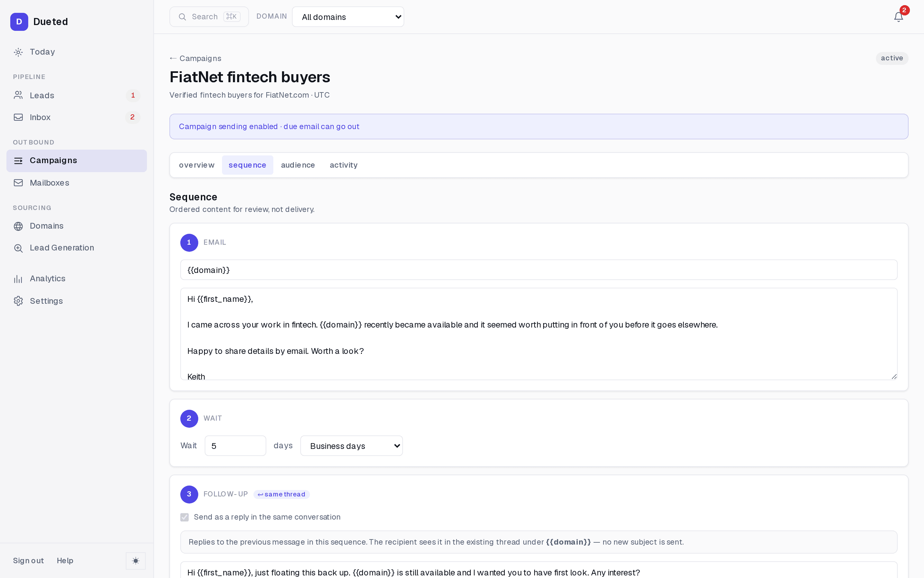924x578 pixels.
Task: Open the activity tab
Action: point(344,165)
